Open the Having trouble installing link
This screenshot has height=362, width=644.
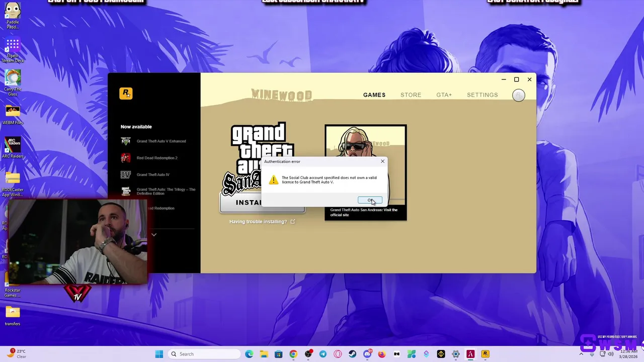262,222
